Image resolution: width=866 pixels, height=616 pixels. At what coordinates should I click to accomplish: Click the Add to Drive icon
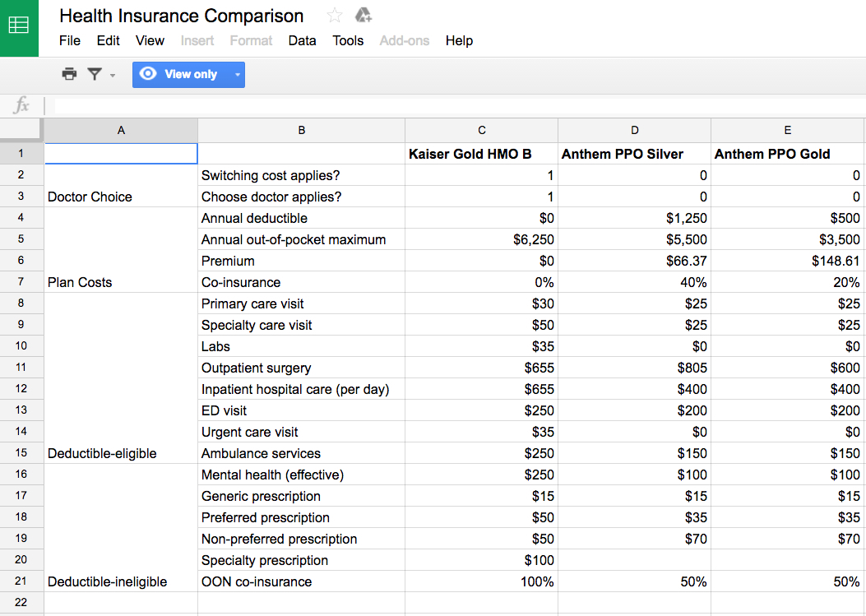pos(363,16)
